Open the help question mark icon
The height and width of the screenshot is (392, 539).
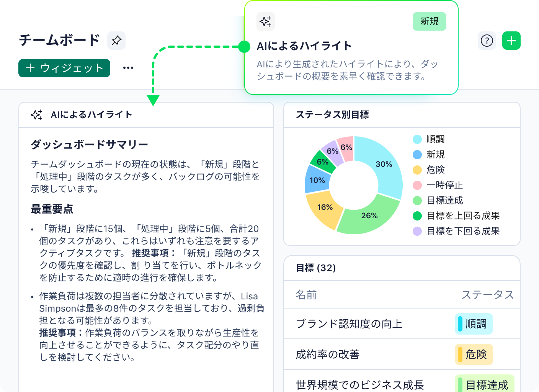(x=487, y=40)
